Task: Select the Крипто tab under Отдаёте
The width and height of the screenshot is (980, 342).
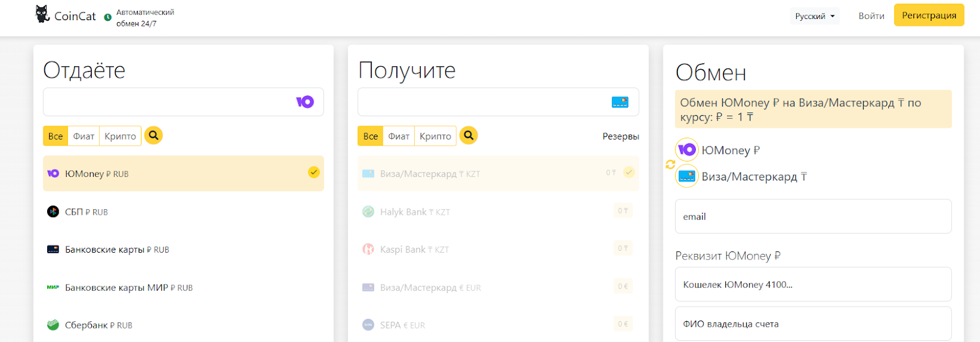Action: [x=120, y=136]
